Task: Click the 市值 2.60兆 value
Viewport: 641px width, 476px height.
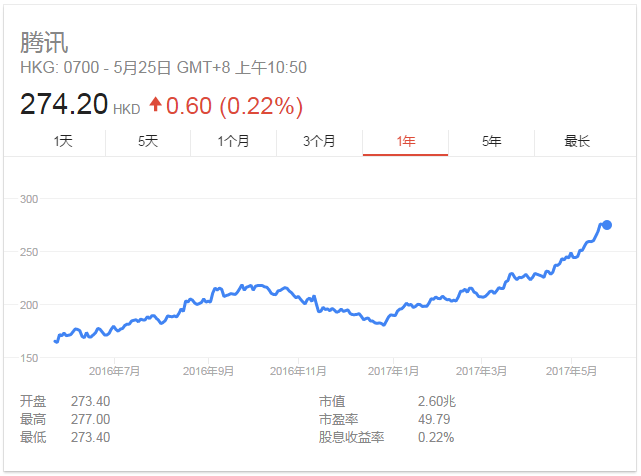Action: [436, 401]
